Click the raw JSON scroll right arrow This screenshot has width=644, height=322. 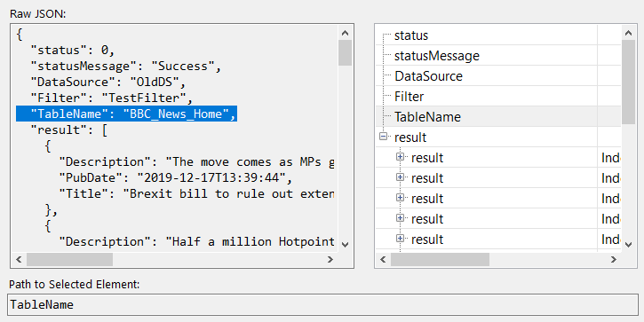point(330,259)
